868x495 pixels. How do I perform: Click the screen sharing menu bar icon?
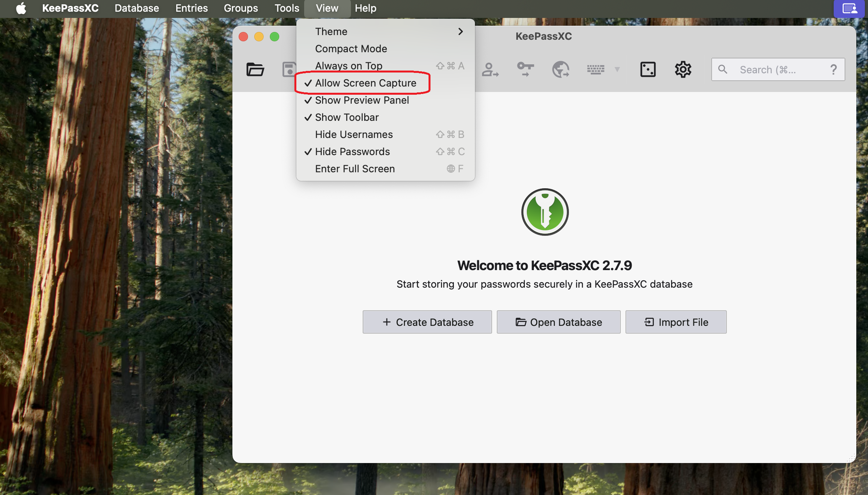850,9
